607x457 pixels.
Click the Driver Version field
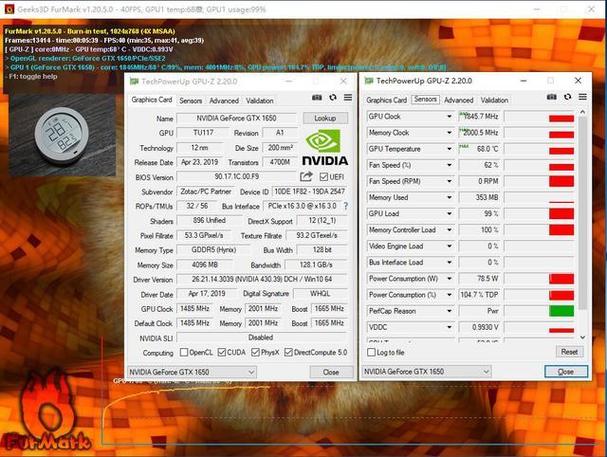click(x=262, y=279)
